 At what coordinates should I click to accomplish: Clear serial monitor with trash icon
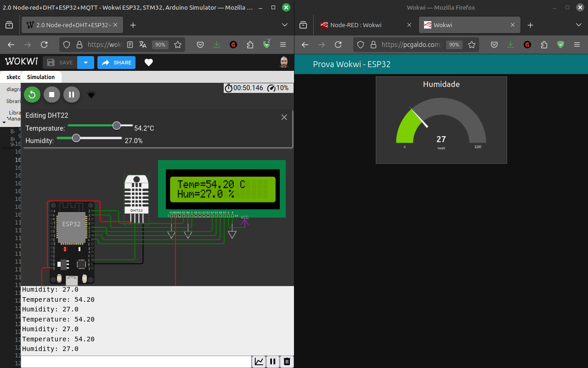(x=287, y=362)
